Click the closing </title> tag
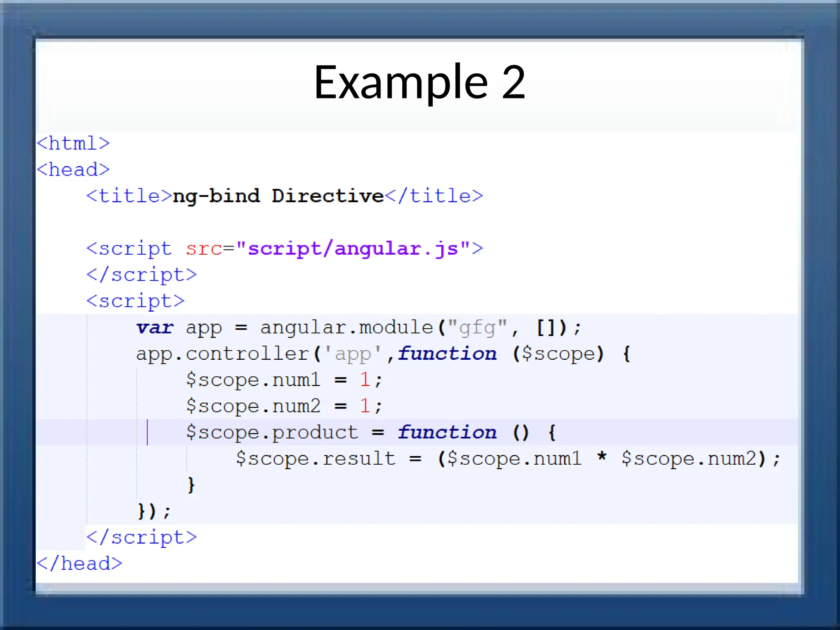840x630 pixels. tap(434, 196)
